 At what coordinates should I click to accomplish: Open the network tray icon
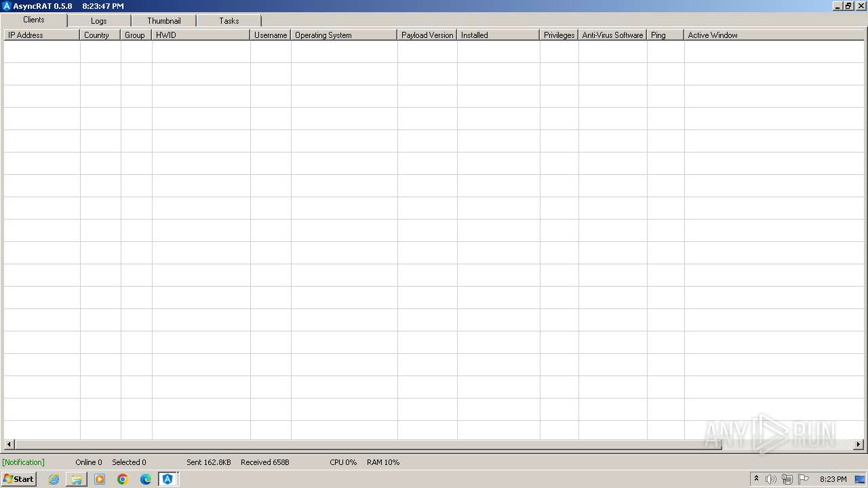[x=787, y=479]
